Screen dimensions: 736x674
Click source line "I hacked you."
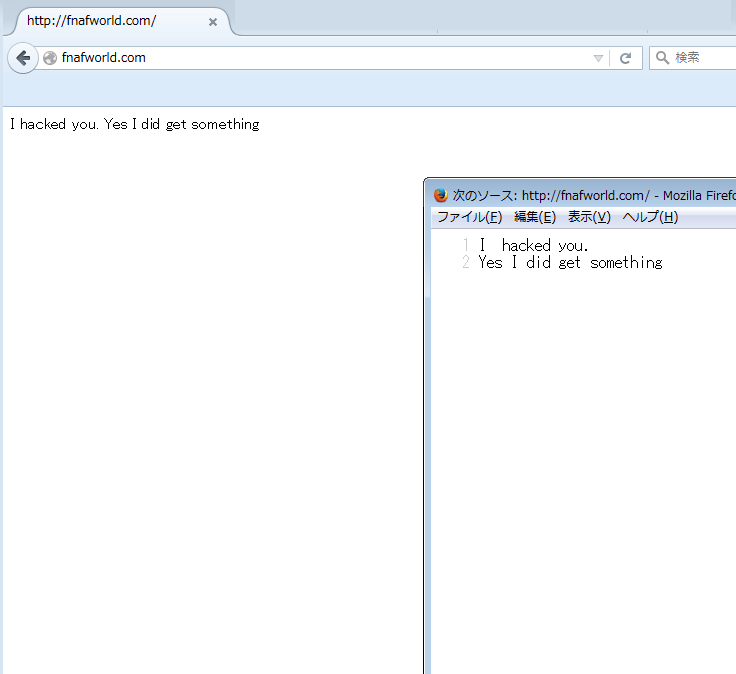click(x=534, y=245)
